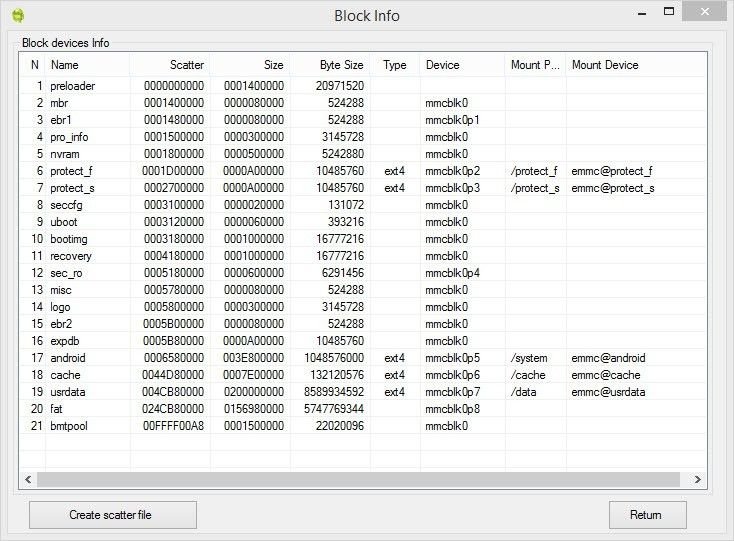The width and height of the screenshot is (734, 541).
Task: Select the bmtpool row
Action: click(363, 426)
